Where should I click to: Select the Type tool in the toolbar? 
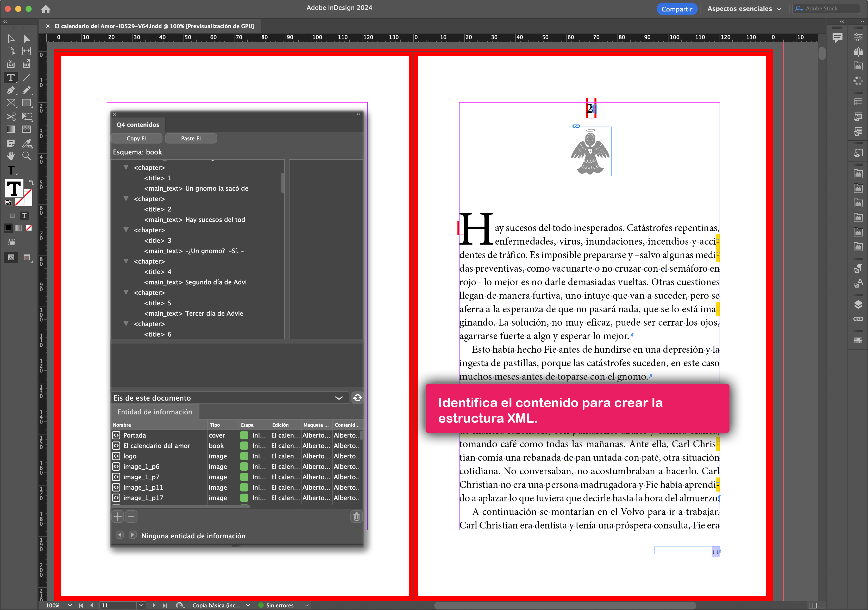coord(11,78)
